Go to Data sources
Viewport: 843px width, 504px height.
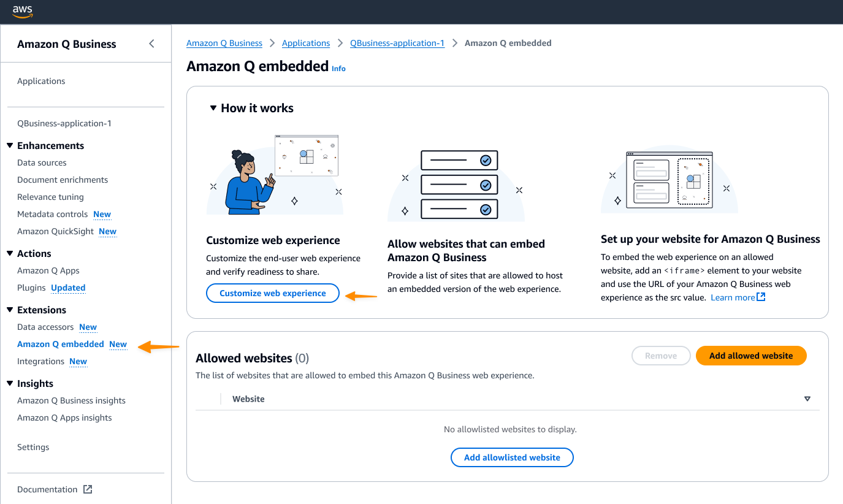click(42, 162)
